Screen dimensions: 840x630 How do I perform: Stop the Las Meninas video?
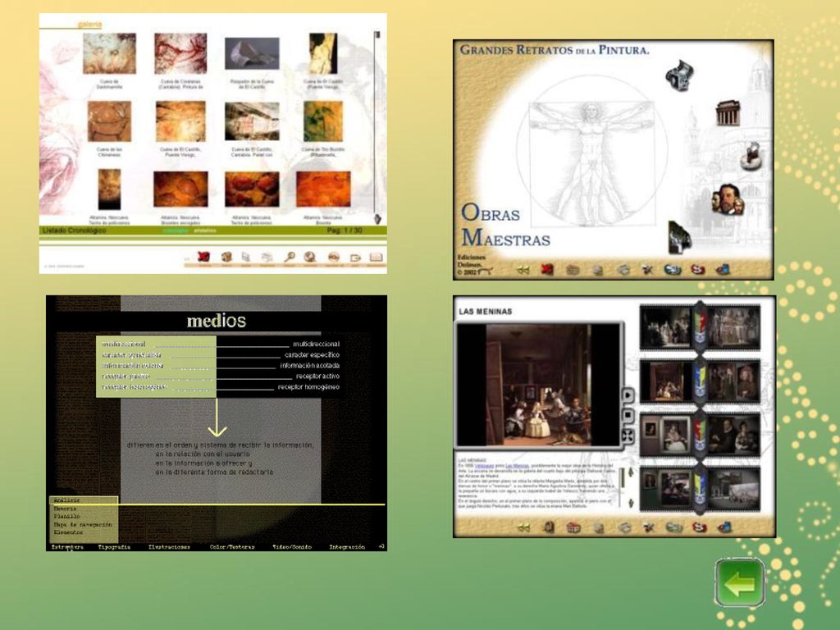(628, 415)
